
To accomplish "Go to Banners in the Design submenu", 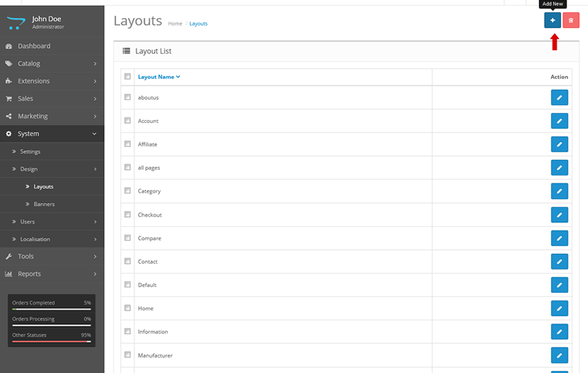I will (44, 204).
